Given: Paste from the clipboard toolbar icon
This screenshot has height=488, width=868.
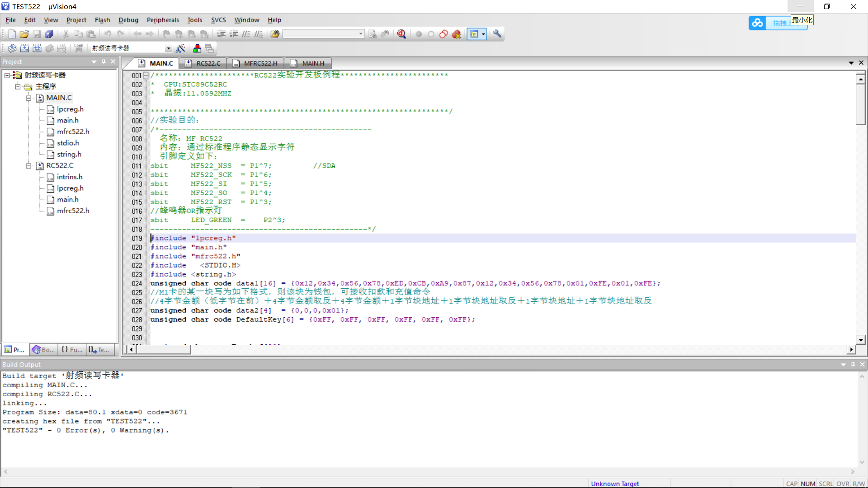Looking at the screenshot, I should (x=91, y=34).
